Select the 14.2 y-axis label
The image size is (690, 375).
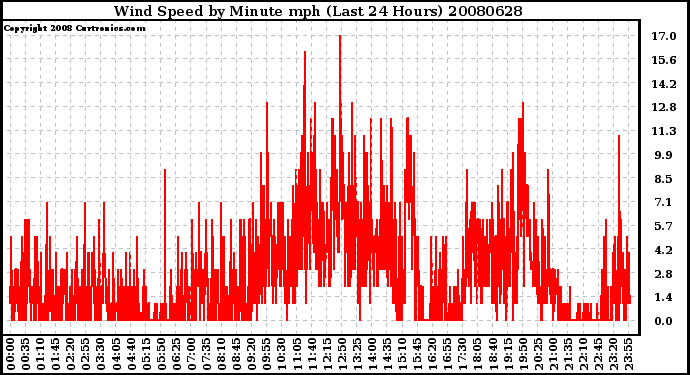(x=664, y=84)
